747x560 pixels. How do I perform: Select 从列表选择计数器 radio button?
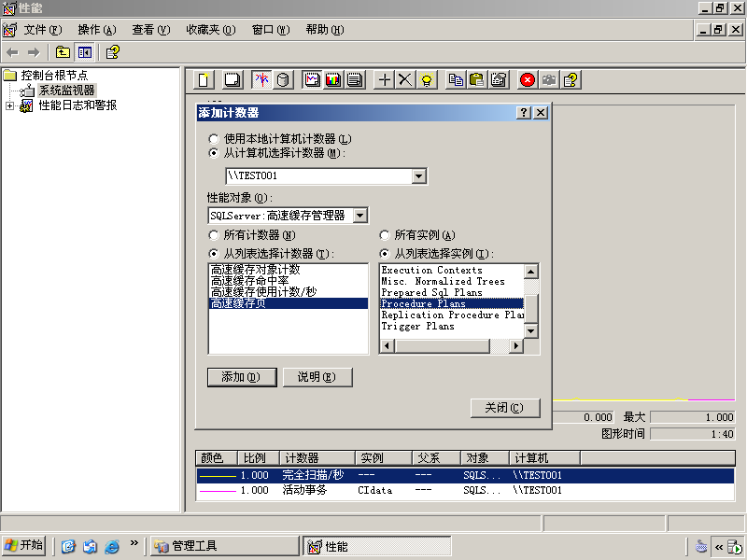[x=214, y=254]
